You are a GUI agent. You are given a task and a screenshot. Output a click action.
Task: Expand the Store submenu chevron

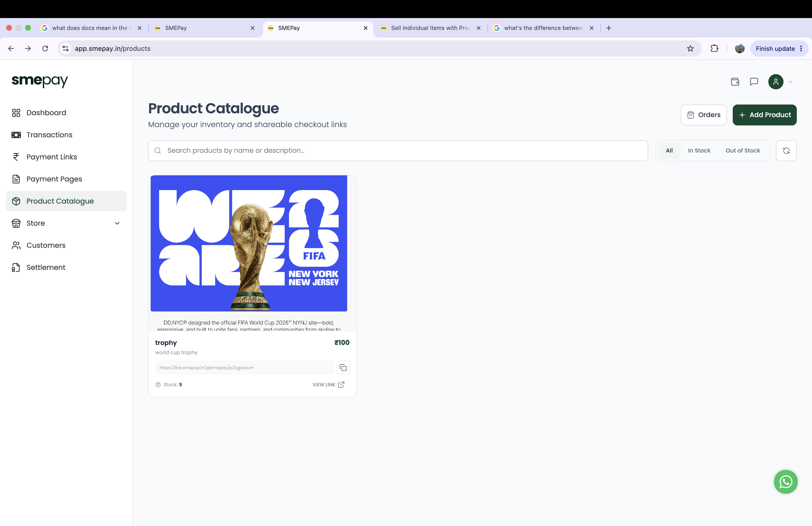(117, 223)
